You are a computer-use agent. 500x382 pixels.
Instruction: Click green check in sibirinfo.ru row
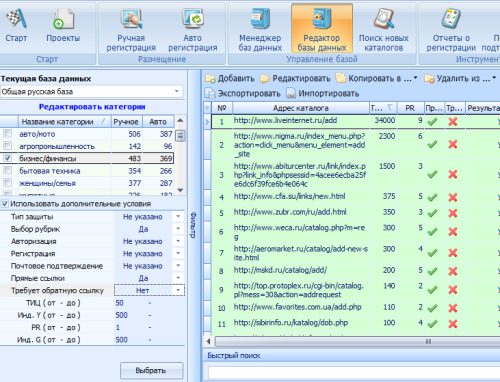432,324
